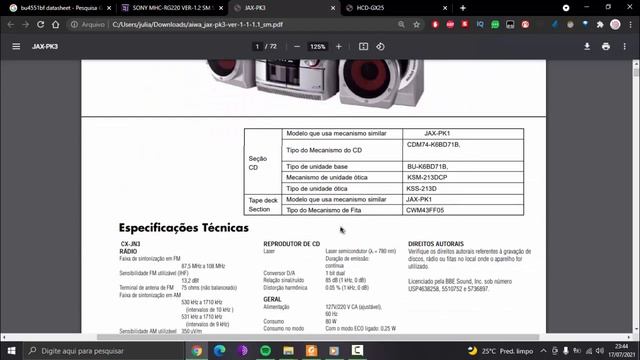The image size is (640, 360).
Task: Switch to HCD-GX25 tab
Action: point(394,8)
